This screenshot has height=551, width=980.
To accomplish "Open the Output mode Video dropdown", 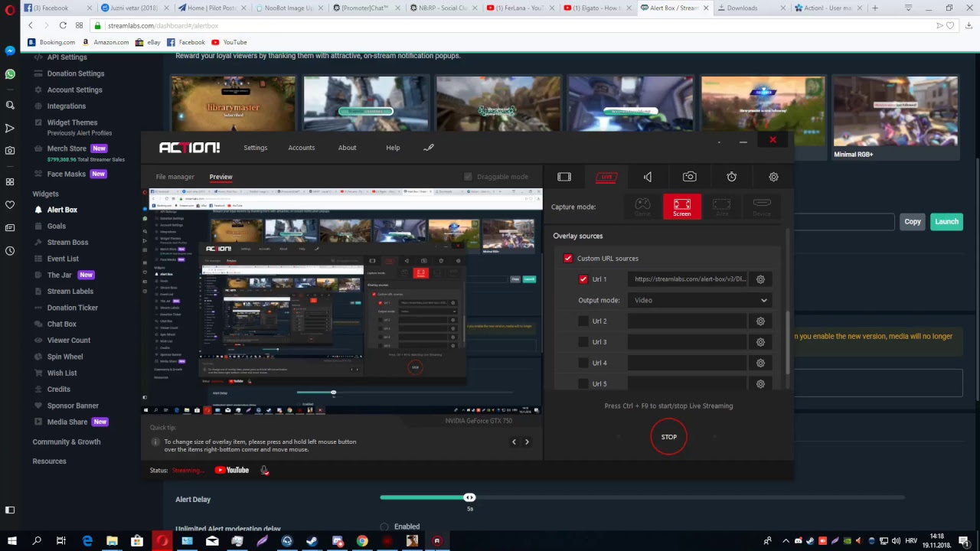I will tap(700, 300).
